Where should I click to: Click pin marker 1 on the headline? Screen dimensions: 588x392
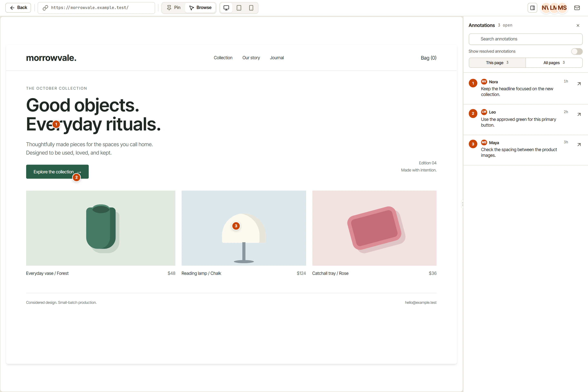[56, 124]
